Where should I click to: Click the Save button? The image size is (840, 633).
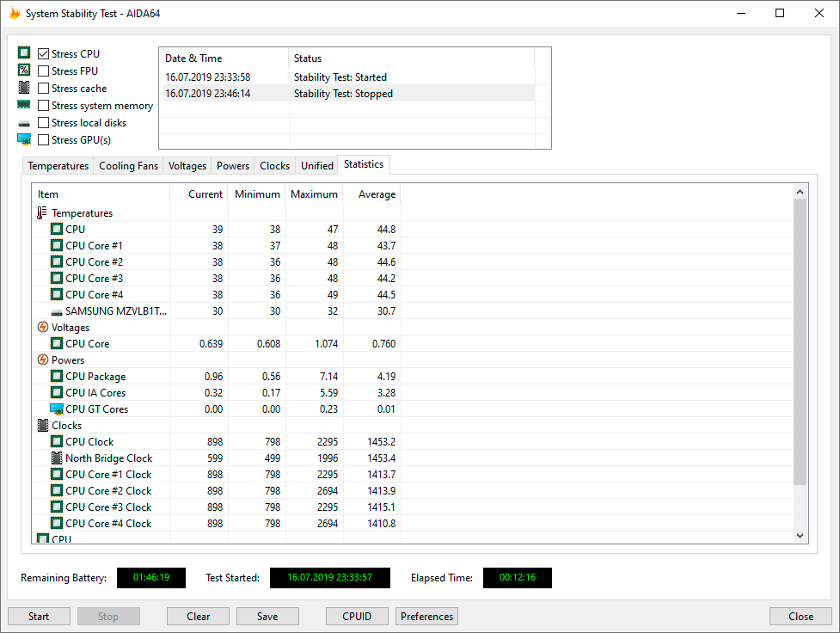click(267, 617)
